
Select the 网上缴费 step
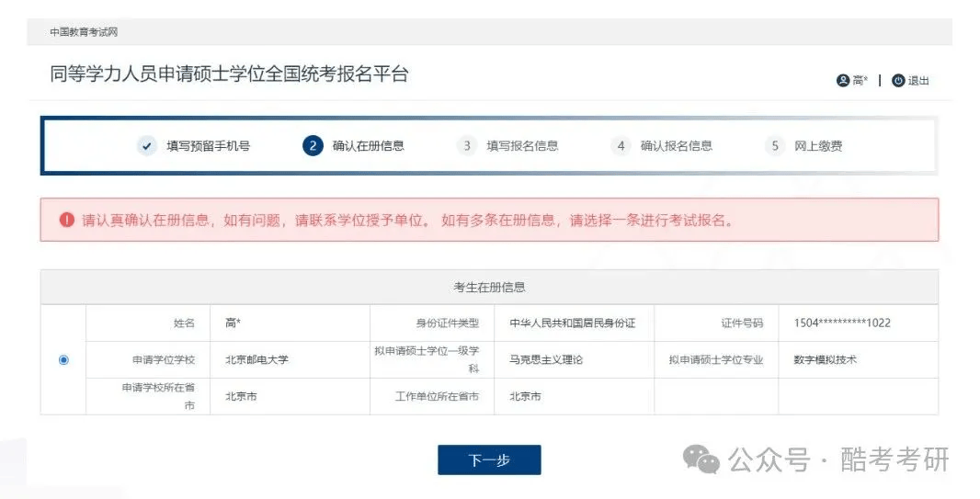818,146
